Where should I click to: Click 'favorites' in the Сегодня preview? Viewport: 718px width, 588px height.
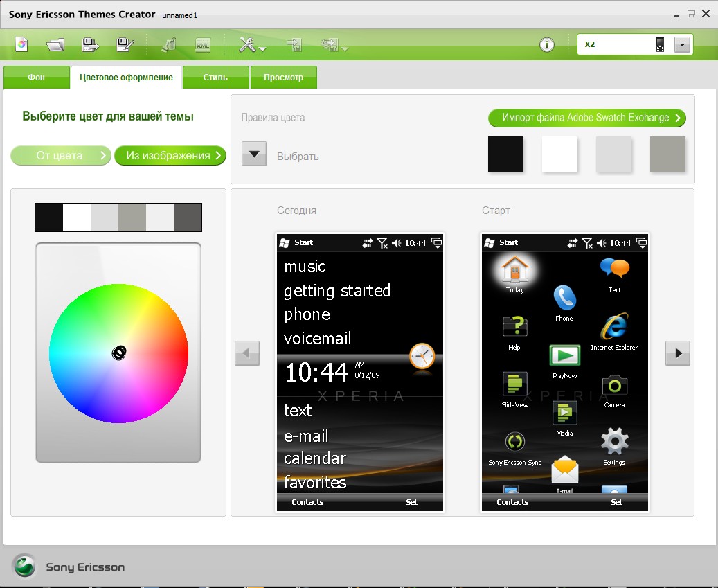(315, 482)
